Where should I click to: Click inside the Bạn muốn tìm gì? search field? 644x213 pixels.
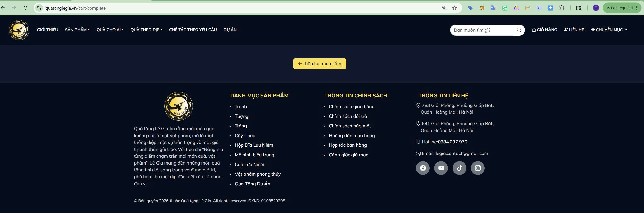(x=484, y=30)
